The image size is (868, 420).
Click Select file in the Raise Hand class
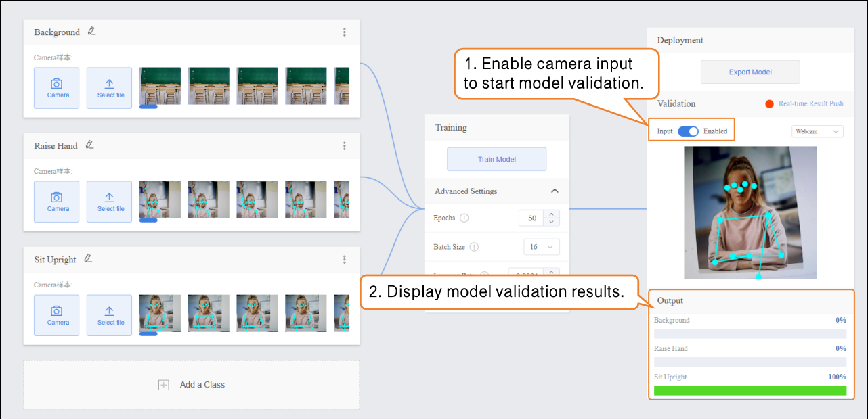pos(110,202)
